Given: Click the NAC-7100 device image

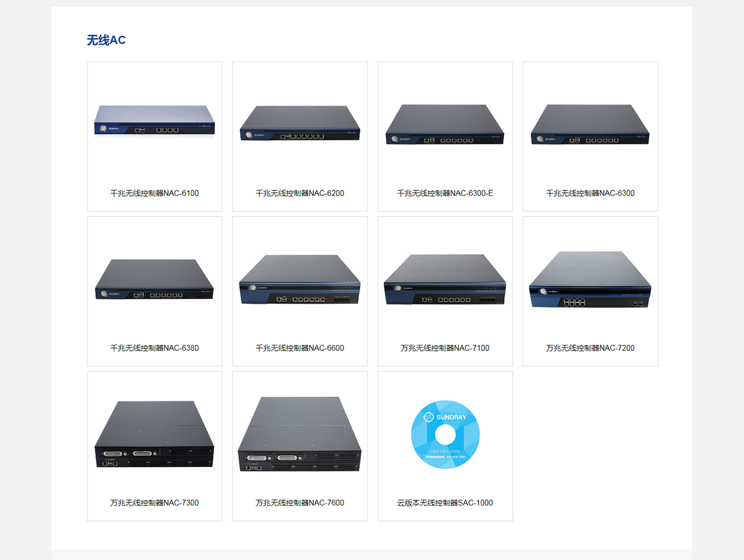Looking at the screenshot, I should pos(445,280).
